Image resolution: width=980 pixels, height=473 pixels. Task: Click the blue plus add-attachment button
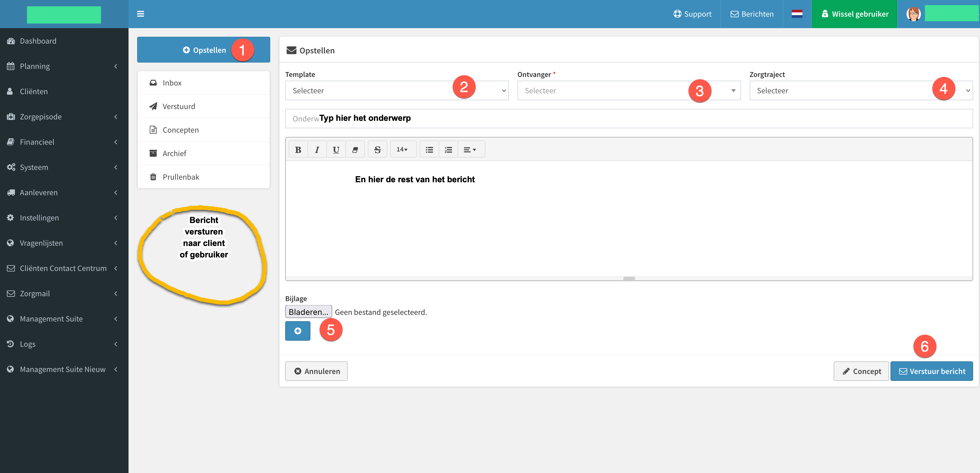point(297,331)
